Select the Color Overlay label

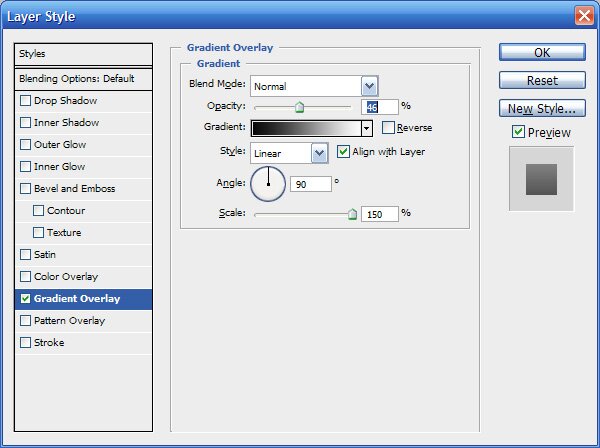[66, 277]
